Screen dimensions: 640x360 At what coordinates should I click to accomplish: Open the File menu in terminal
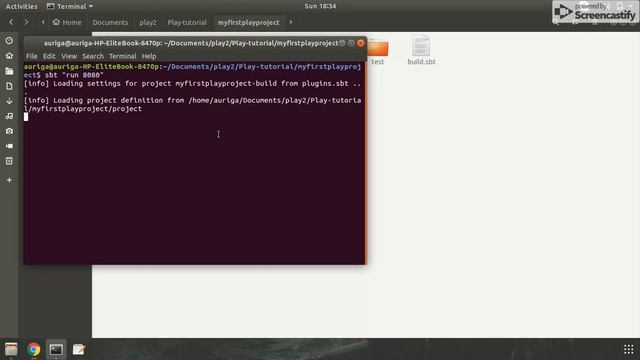(31, 56)
